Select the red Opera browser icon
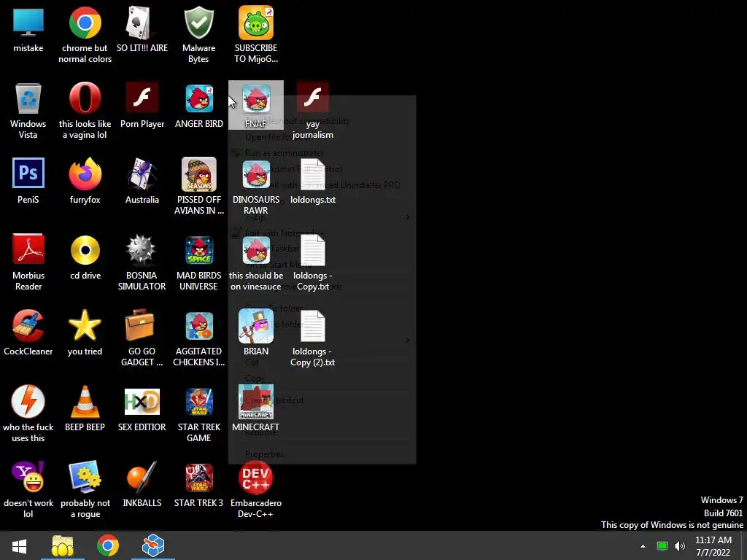The height and width of the screenshot is (560, 747). [85, 98]
